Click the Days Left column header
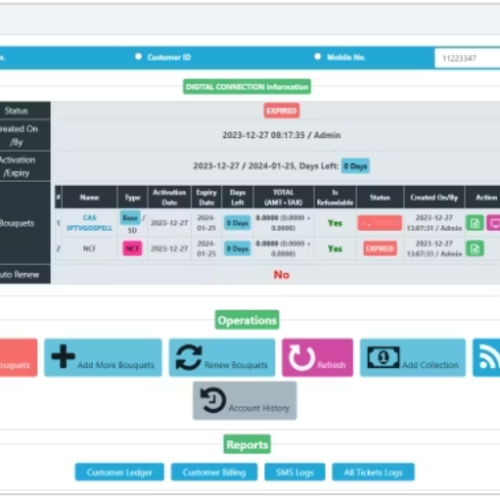 (237, 197)
